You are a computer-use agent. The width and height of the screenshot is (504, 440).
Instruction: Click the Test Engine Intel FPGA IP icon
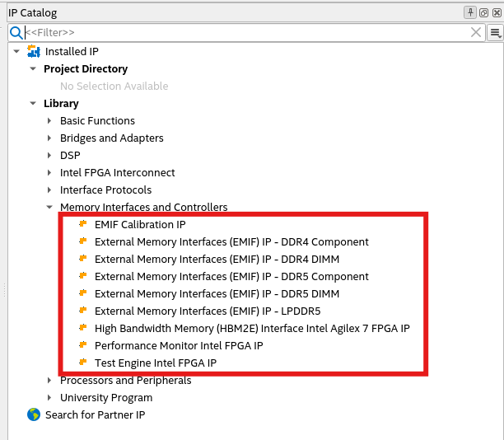[82, 363]
